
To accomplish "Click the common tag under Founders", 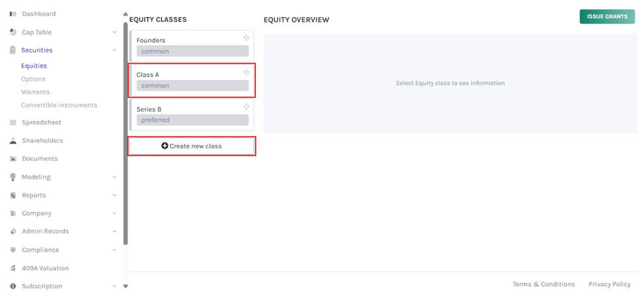I will [192, 51].
